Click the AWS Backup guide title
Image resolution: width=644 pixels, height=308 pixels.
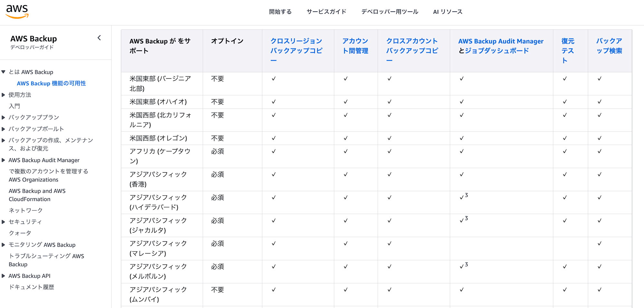coord(33,39)
